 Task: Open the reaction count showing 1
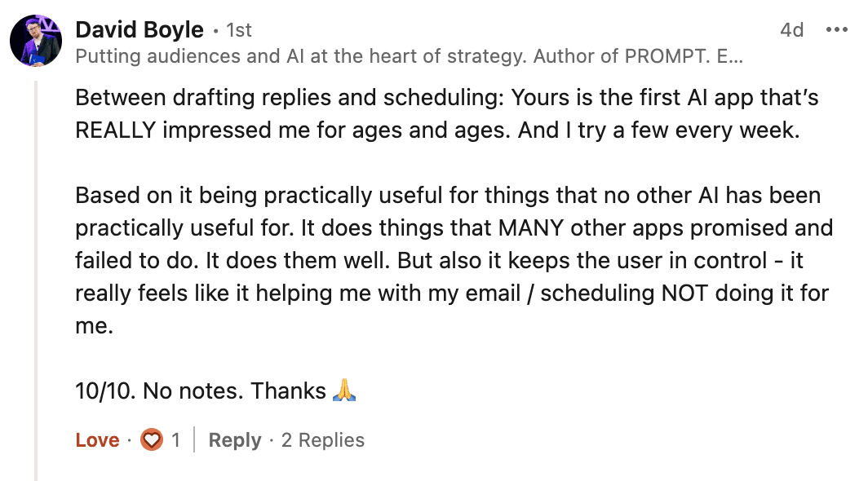pos(175,440)
